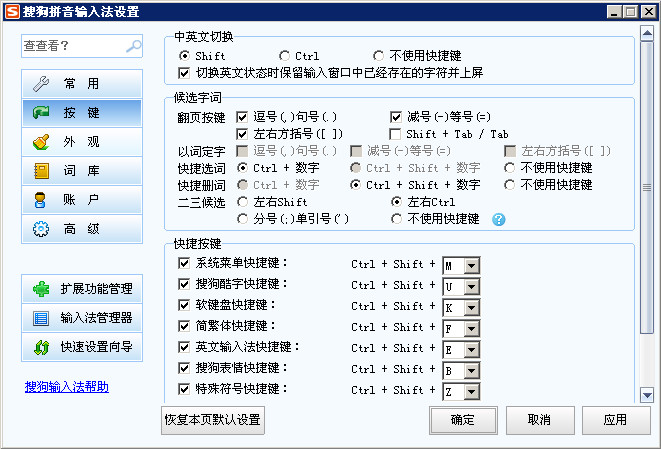
Task: Open the B key dropdown for 搜狗表情快捷键
Action: pos(471,371)
